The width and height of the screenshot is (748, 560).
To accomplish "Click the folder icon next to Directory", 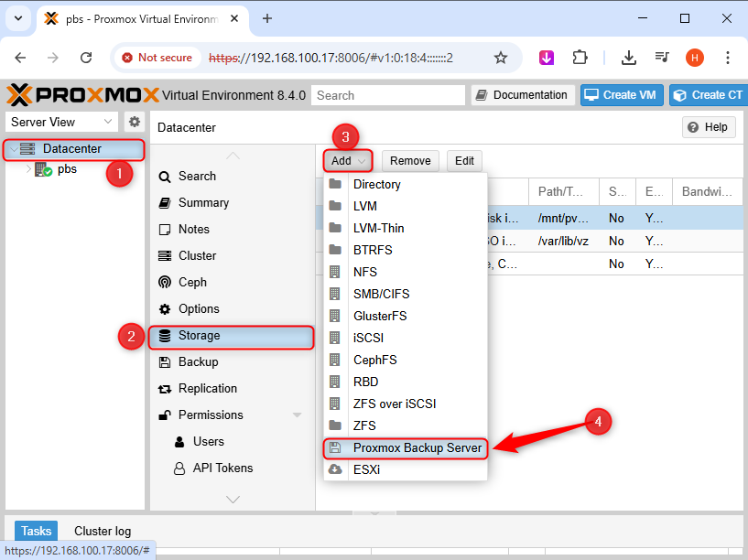I will click(x=335, y=184).
